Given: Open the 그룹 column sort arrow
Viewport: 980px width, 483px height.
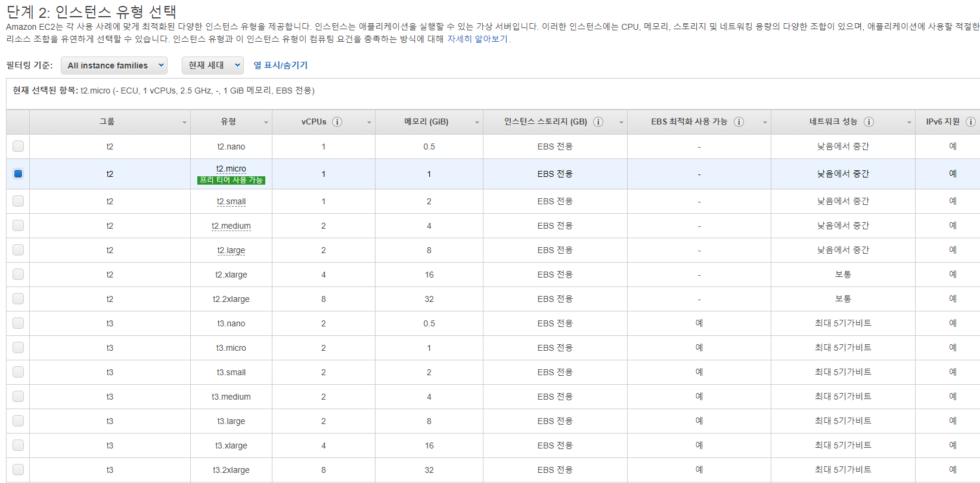Looking at the screenshot, I should [x=184, y=122].
